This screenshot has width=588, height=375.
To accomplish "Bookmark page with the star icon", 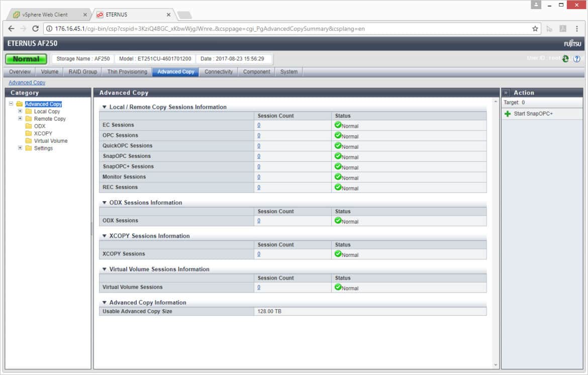I will [535, 29].
